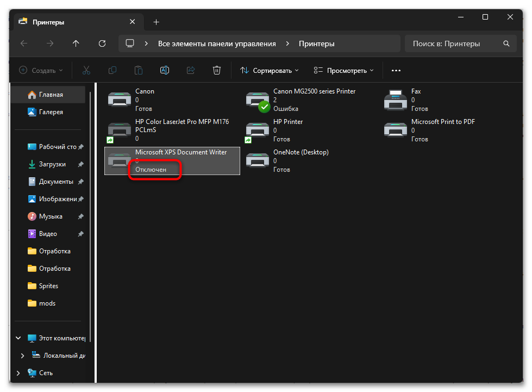
Task: Close the Принтеры tab
Action: 133,22
